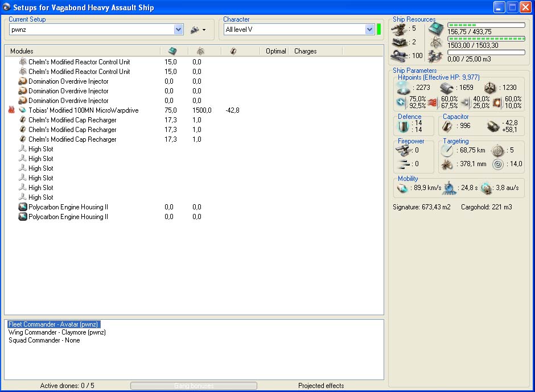Image resolution: width=535 pixels, height=392 pixels.
Task: Select the first Polycarbon Engine Housing II row
Action: (x=194, y=207)
